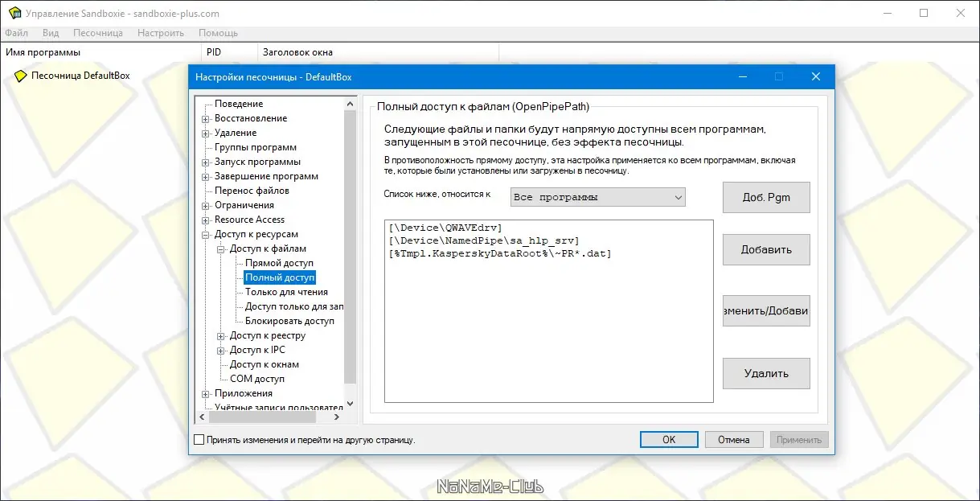Sort by the PID column header
Viewport: 980px width, 501px height.
tap(229, 52)
